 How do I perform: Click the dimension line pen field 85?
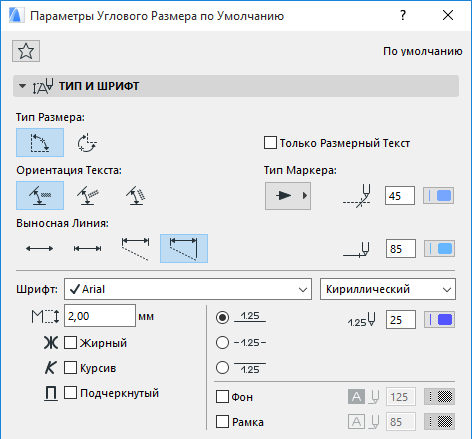click(x=401, y=249)
